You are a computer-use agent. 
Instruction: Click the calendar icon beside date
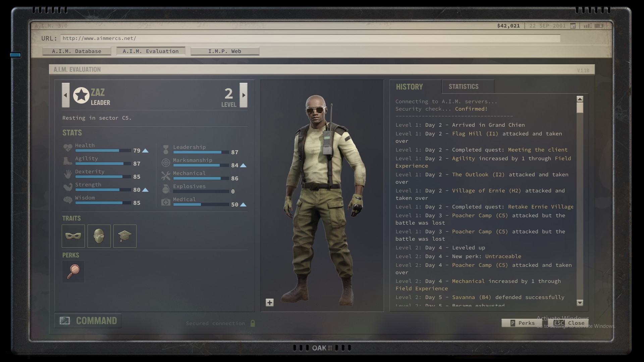(573, 26)
